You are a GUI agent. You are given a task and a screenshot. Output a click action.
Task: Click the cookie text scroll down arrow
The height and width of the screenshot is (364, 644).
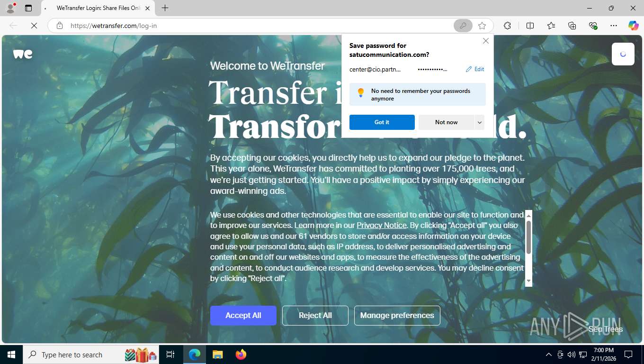pyautogui.click(x=529, y=282)
